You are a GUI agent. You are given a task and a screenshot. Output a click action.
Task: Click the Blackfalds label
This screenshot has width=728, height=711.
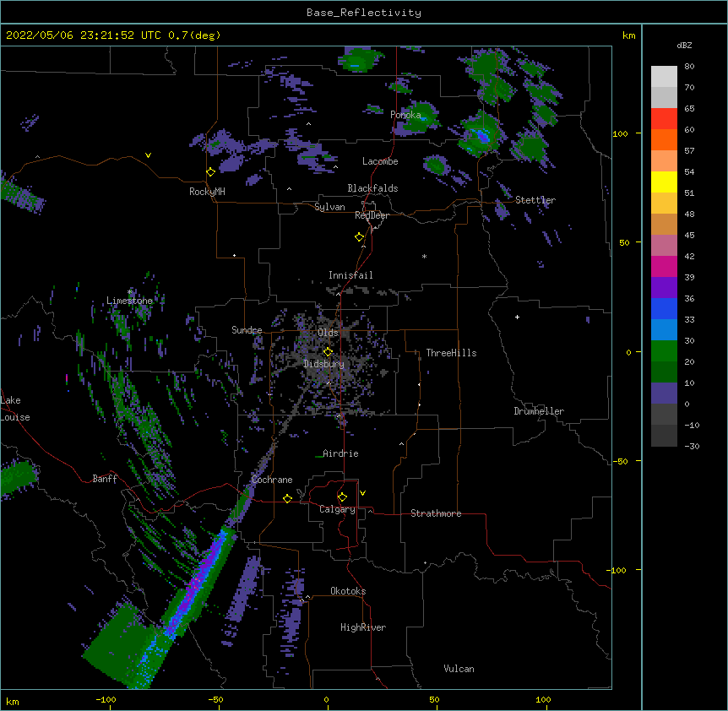[x=372, y=188]
